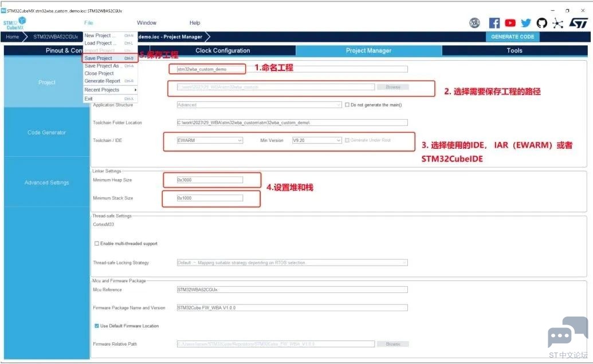Screen dimensions: 593x364
Task: Choose New Project from File menu
Action: click(x=109, y=35)
